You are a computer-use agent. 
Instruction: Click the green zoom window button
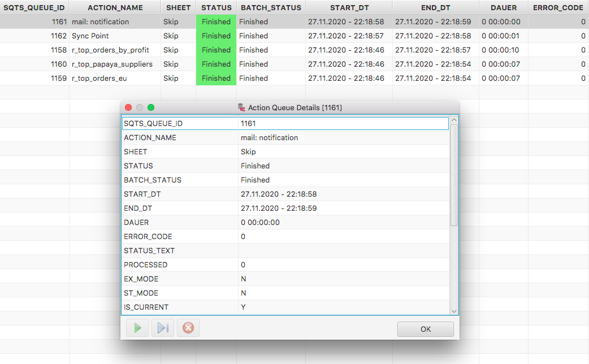point(151,107)
